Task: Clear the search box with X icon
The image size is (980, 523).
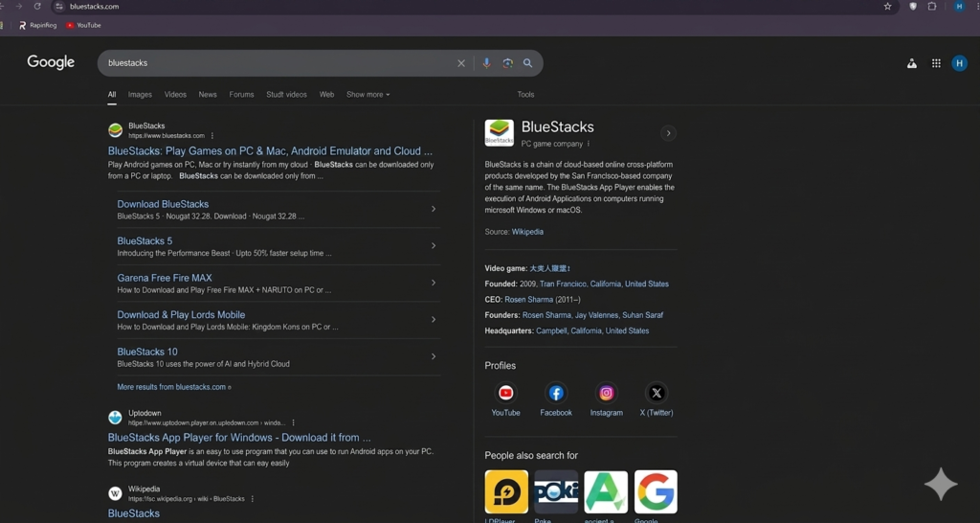Action: (461, 63)
